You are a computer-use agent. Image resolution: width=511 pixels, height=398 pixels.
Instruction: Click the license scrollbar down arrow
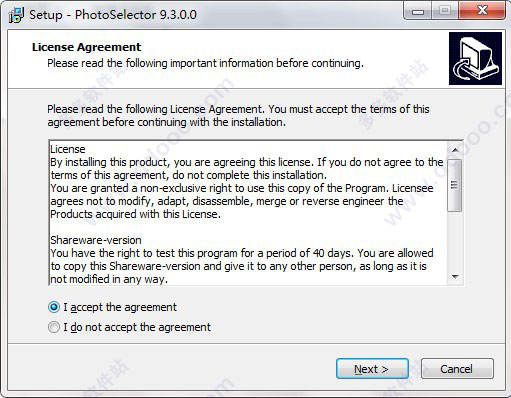click(455, 276)
